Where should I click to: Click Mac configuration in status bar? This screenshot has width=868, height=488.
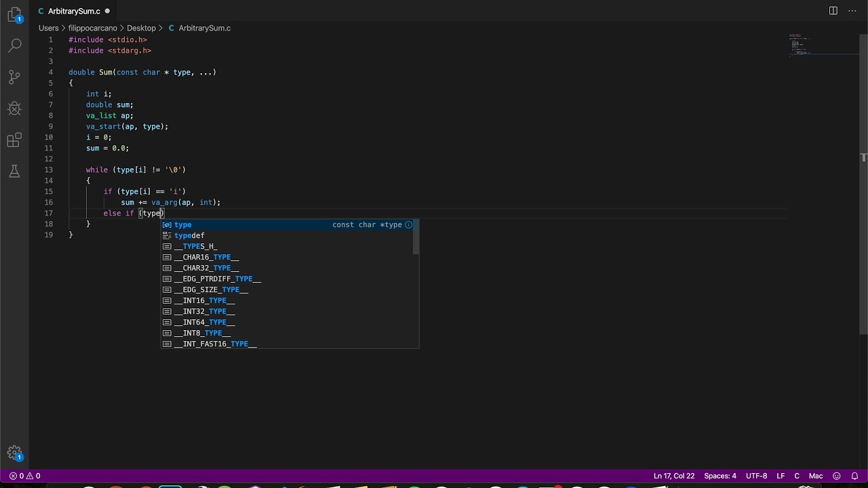coord(816,476)
